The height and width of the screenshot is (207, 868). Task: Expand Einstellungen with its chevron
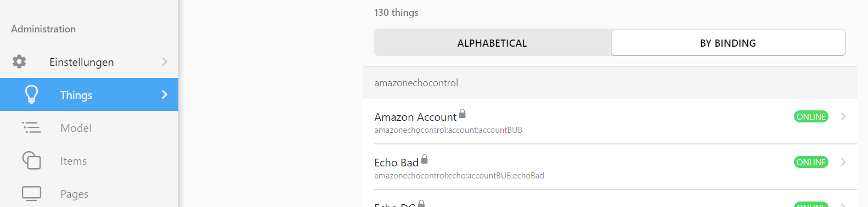pos(165,61)
